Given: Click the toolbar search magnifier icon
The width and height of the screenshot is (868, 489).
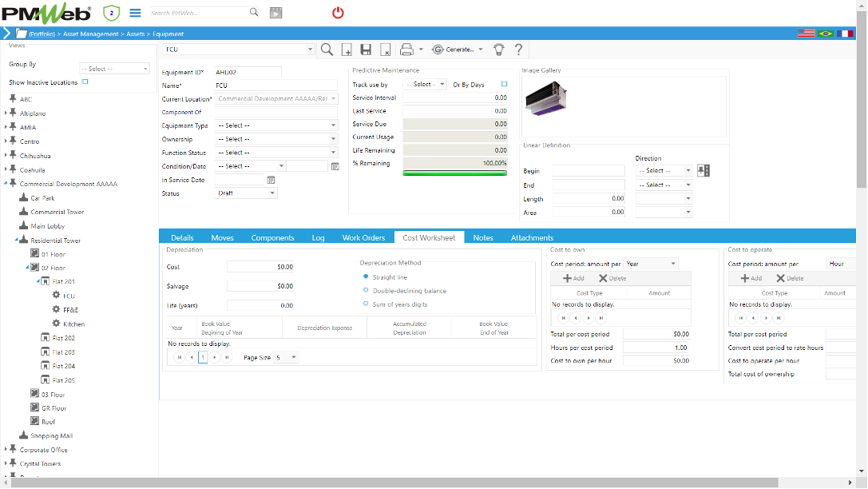Looking at the screenshot, I should 327,50.
